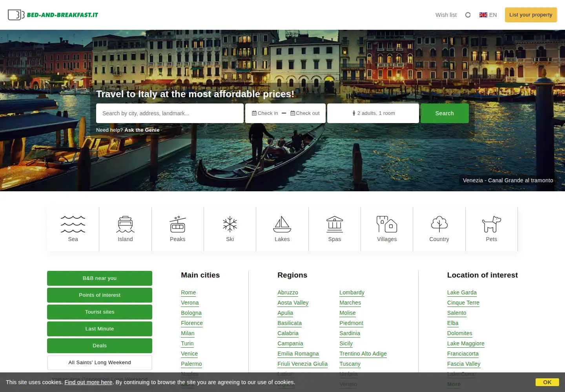Open the Country tree icon
The height and width of the screenshot is (392, 565).
click(439, 224)
